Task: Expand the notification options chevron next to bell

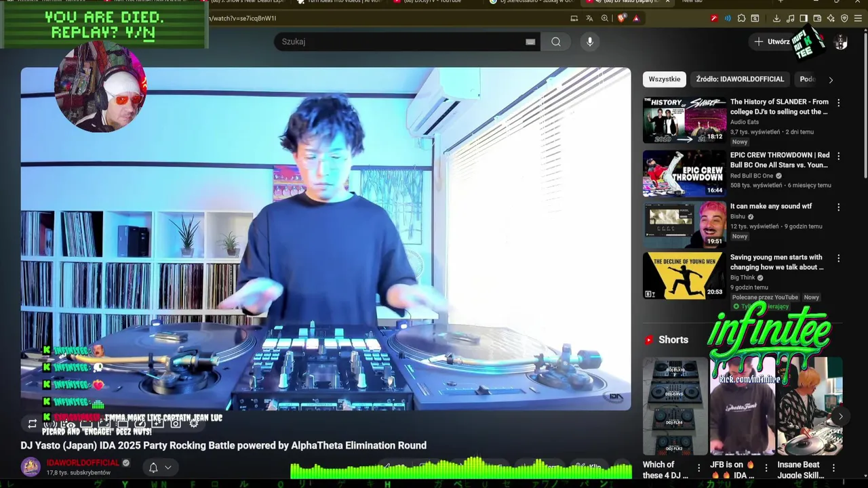Action: point(168,467)
